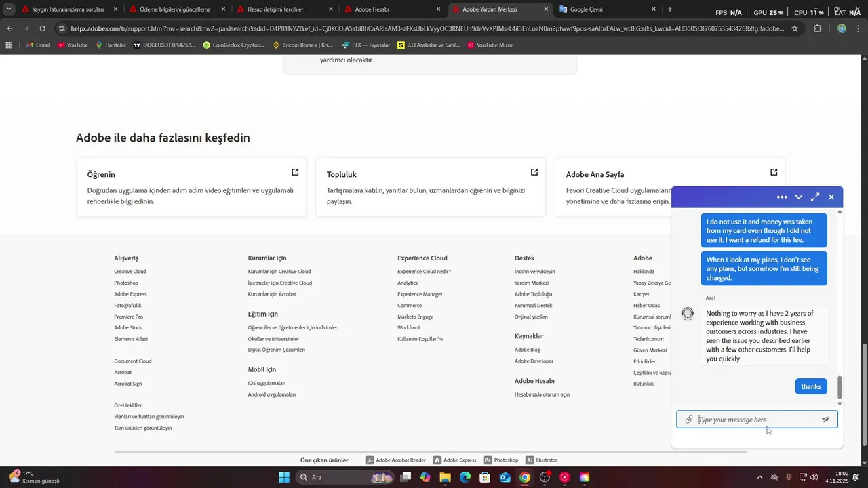This screenshot has height=488, width=868.
Task: Open the Windows Start menu
Action: tap(284, 477)
